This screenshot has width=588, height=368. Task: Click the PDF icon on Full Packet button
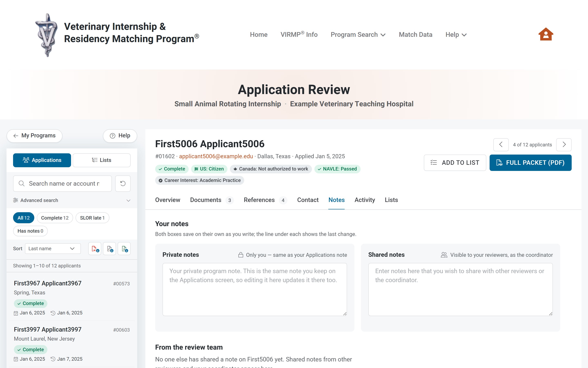499,163
